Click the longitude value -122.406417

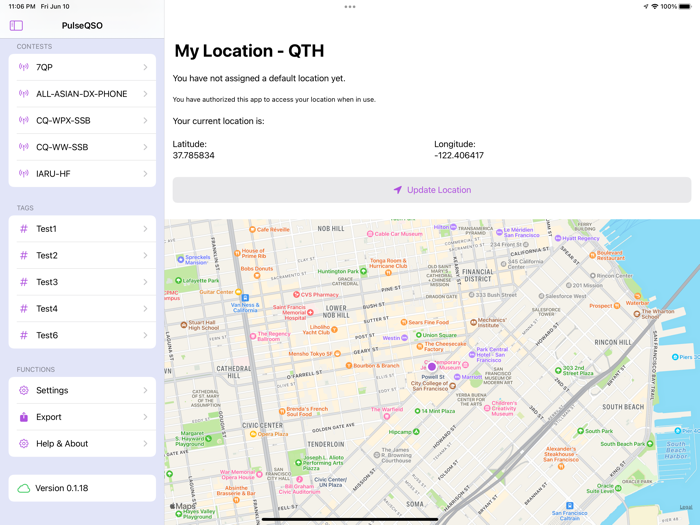pos(459,155)
